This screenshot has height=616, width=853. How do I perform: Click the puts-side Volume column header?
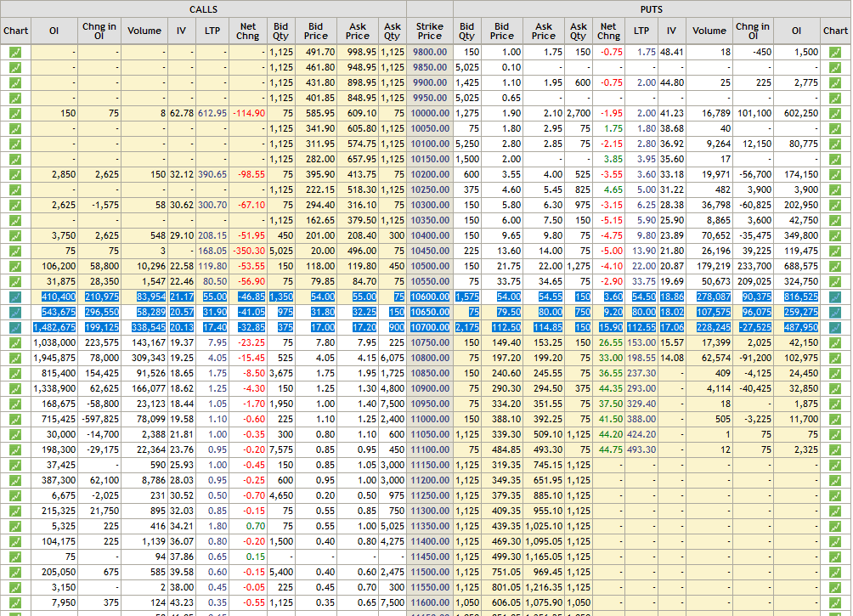pos(709,31)
